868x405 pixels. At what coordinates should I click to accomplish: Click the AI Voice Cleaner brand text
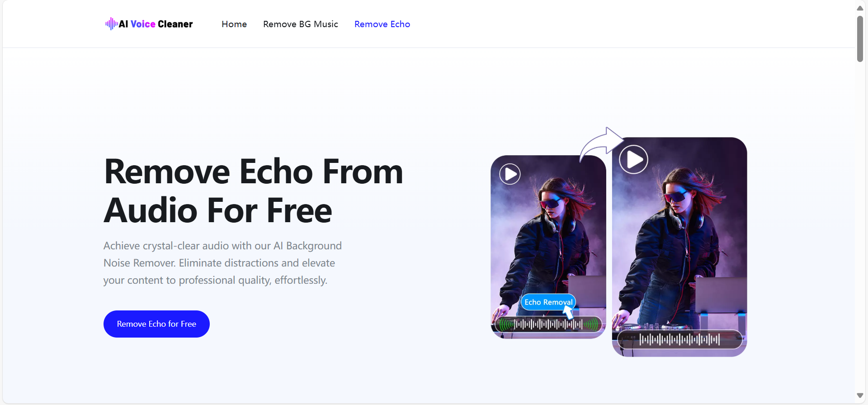point(156,24)
